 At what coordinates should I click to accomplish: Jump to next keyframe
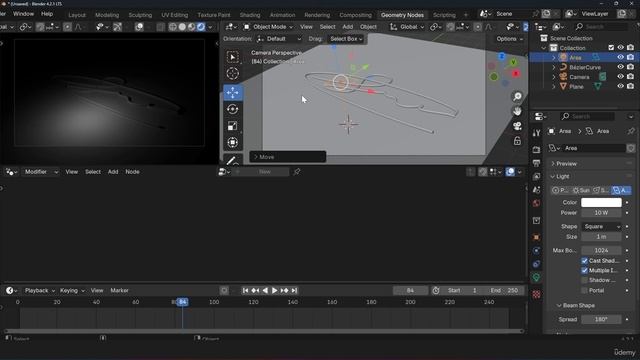pyautogui.click(x=284, y=290)
